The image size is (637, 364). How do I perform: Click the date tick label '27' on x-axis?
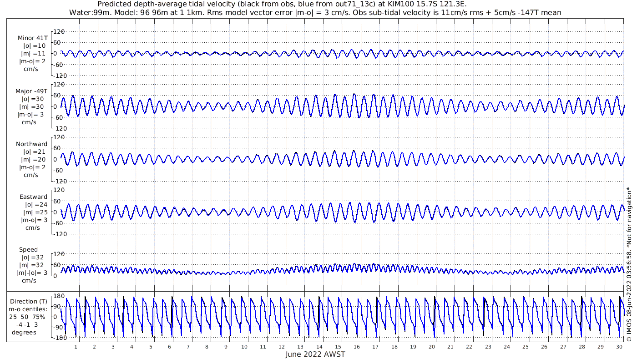[563, 347]
